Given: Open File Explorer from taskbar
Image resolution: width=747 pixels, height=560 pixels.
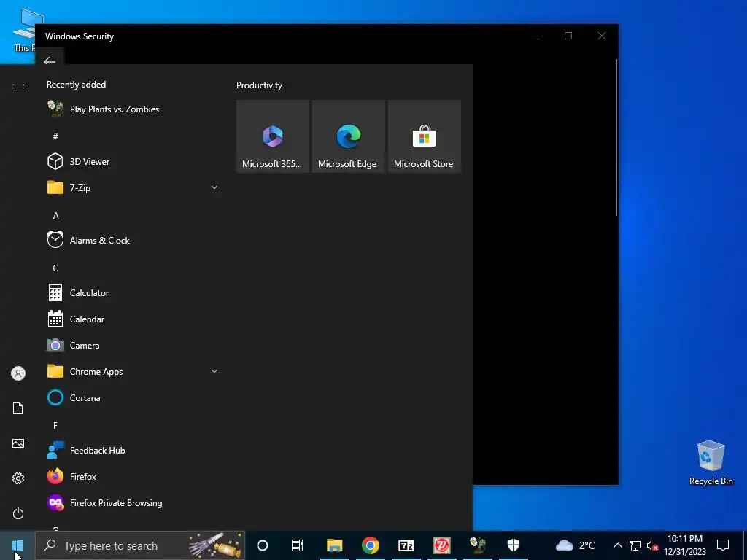Looking at the screenshot, I should click(x=334, y=545).
